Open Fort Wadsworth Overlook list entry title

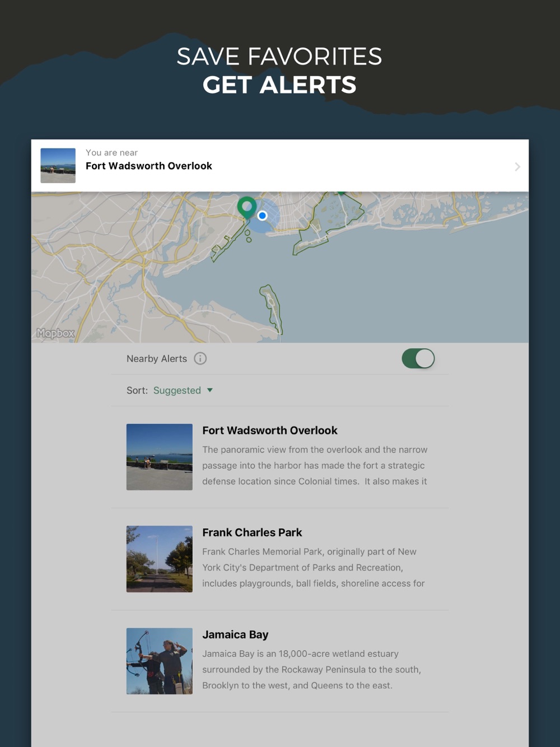pos(270,431)
